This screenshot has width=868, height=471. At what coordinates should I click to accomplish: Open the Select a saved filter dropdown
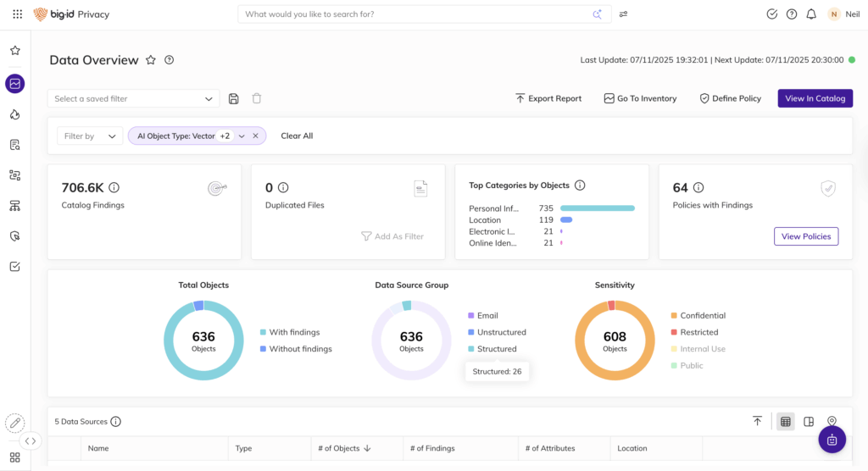(133, 99)
